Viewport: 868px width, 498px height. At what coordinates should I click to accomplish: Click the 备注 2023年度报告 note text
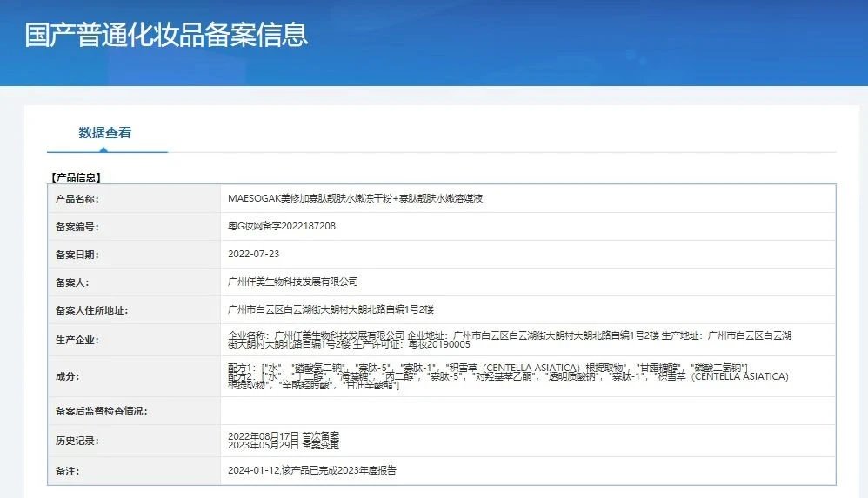(311, 470)
